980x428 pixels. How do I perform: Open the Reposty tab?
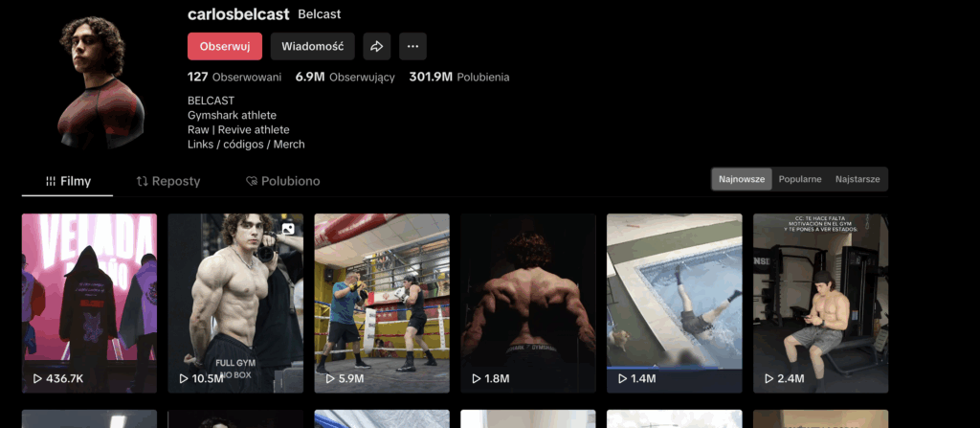[x=167, y=181]
